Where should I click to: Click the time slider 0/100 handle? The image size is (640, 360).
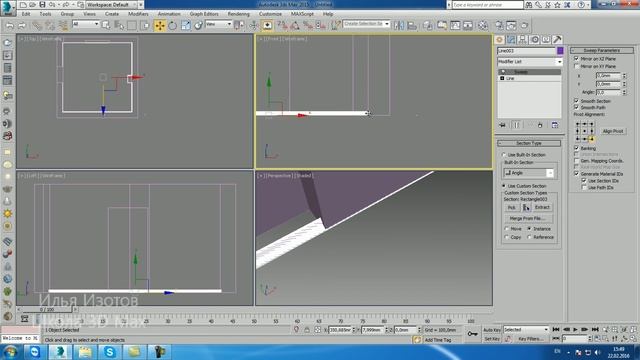tap(46, 310)
